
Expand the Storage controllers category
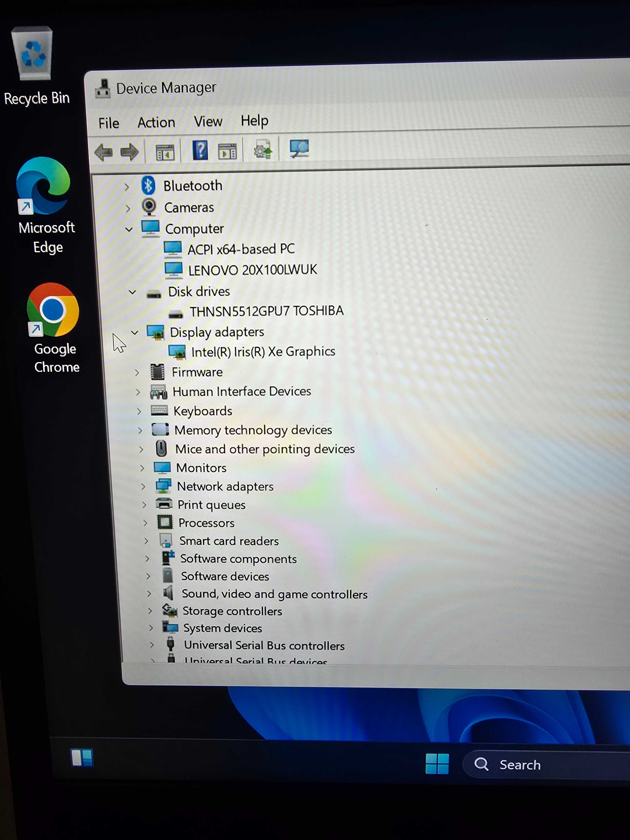(150, 611)
